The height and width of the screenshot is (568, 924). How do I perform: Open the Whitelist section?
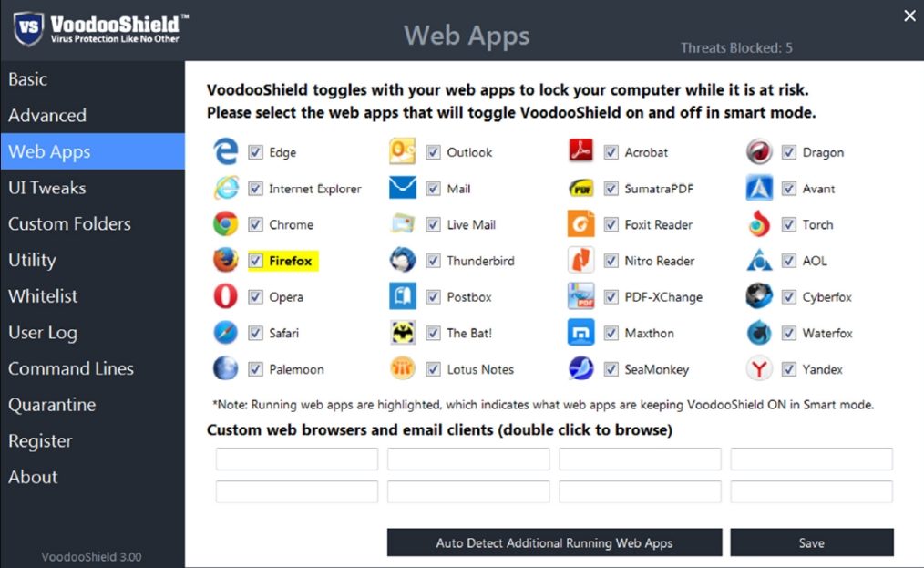93,296
